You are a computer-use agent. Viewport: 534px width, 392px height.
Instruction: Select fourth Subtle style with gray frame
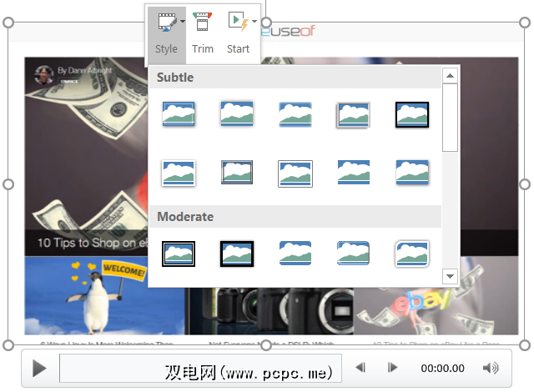353,115
